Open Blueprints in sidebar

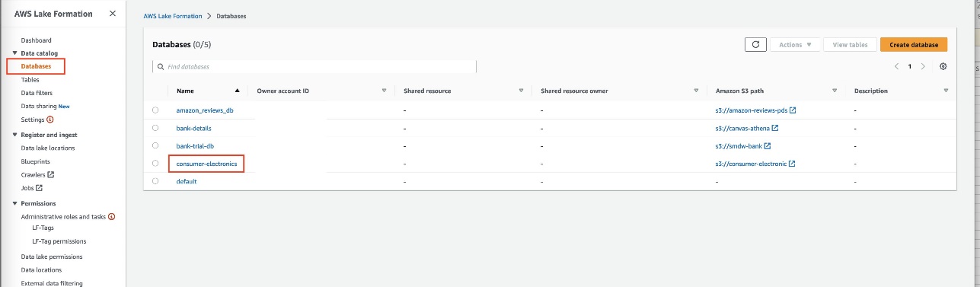[x=35, y=161]
